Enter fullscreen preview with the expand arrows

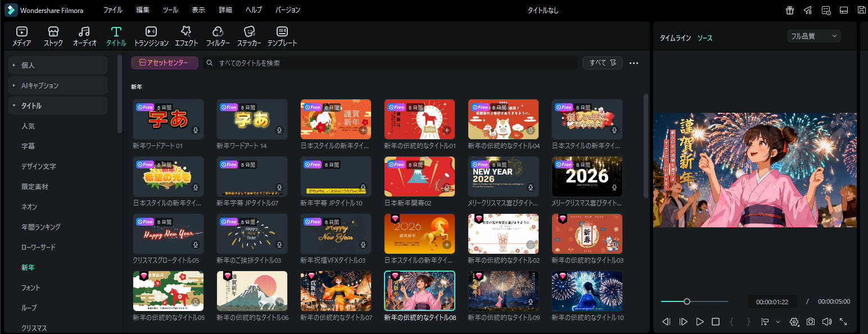pyautogui.click(x=843, y=322)
